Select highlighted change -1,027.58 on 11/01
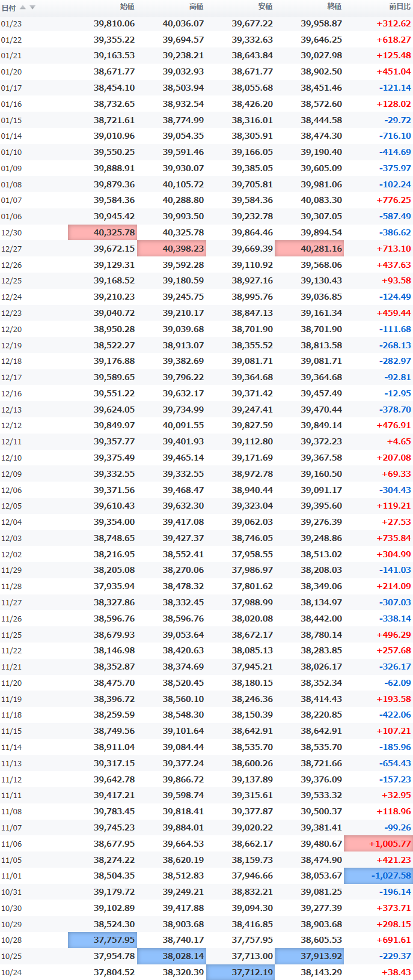The height and width of the screenshot is (980, 413). (379, 876)
